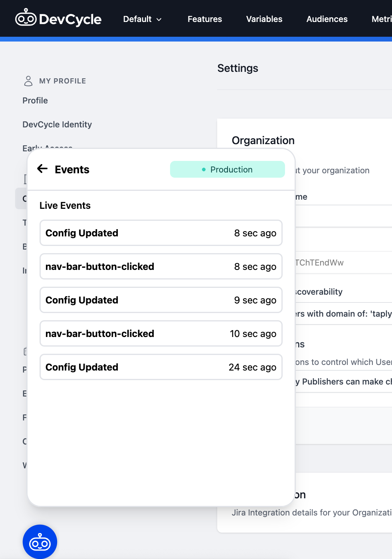Go back using the Events panel arrow

point(42,169)
